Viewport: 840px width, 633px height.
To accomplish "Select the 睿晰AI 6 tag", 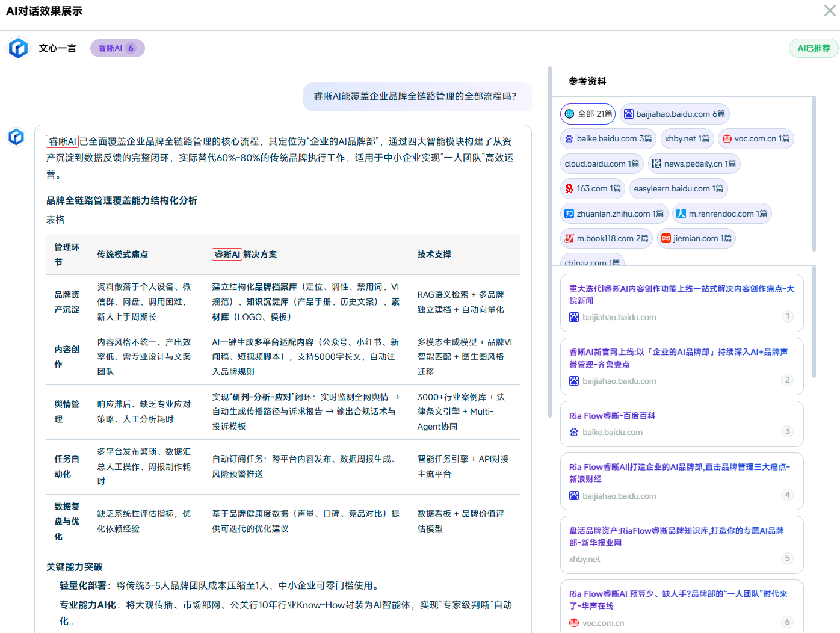I will point(117,48).
